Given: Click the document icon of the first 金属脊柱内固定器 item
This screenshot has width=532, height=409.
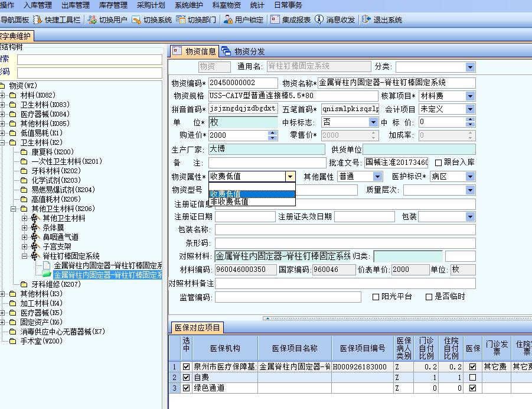Looking at the screenshot, I should click(47, 265).
